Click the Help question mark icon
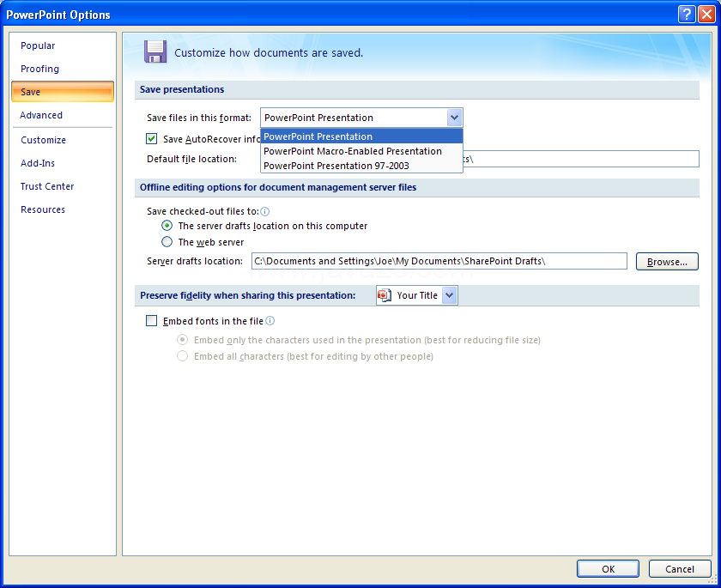 click(x=687, y=15)
